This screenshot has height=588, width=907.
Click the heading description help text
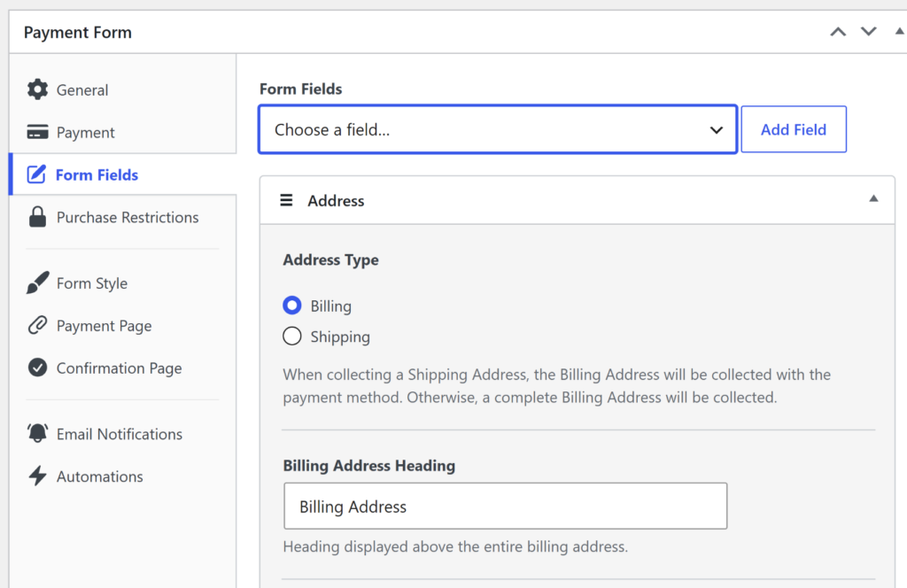click(x=455, y=546)
